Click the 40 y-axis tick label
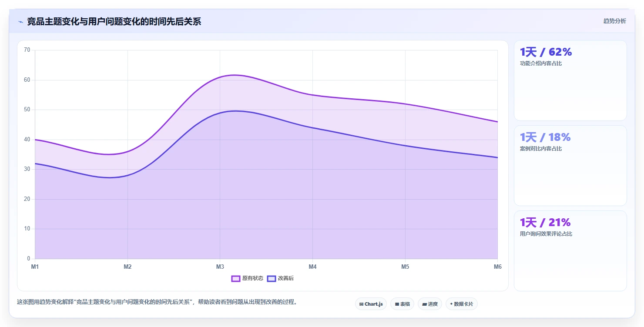This screenshot has width=644, height=327. 27,140
